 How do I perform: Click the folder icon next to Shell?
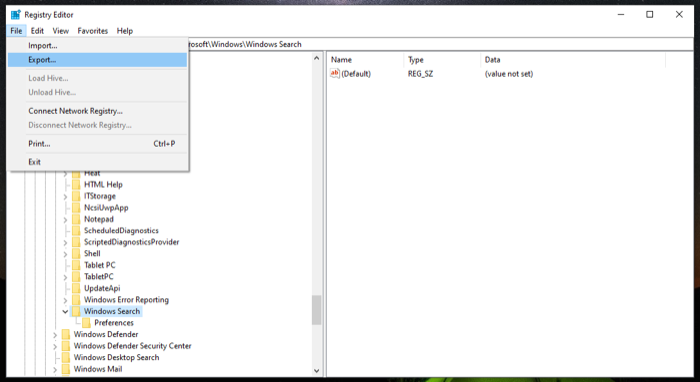76,254
